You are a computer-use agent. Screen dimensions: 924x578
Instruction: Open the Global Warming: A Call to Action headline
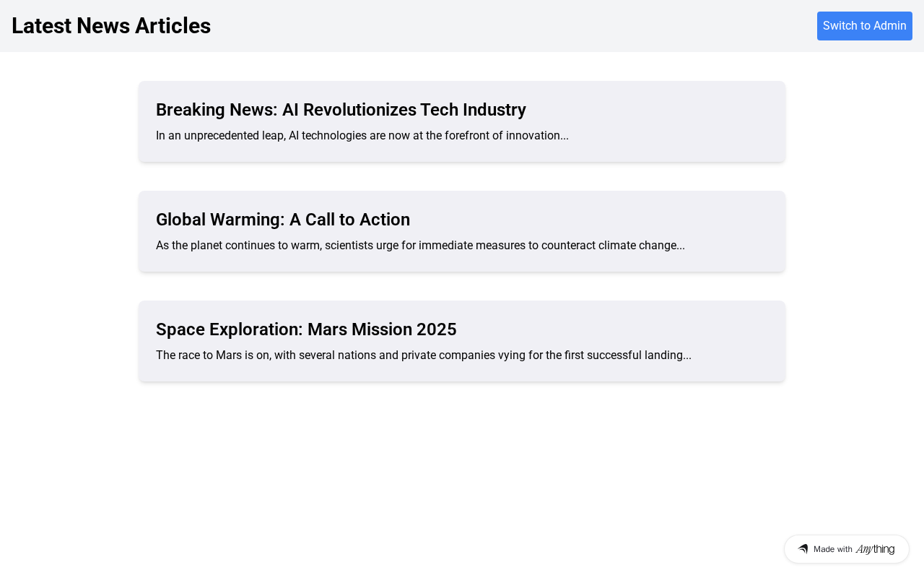point(283,220)
